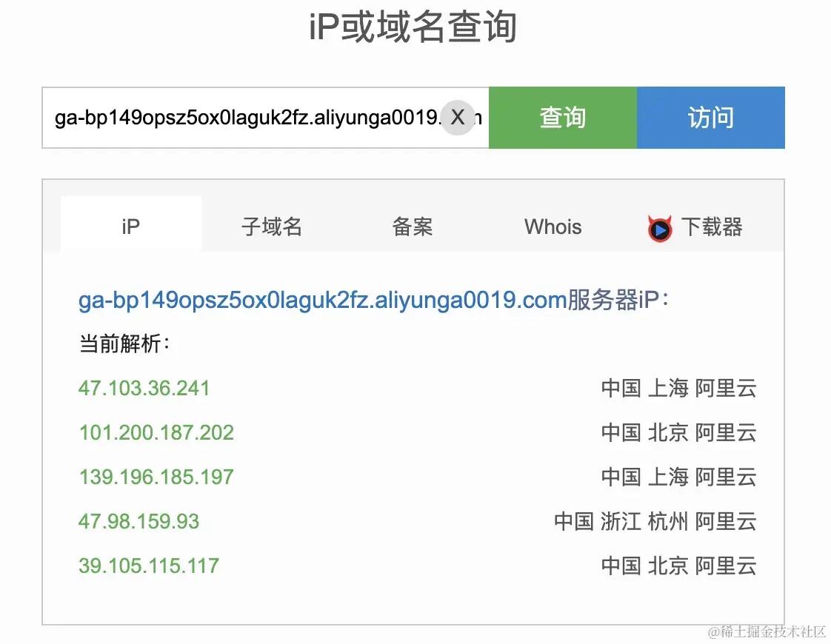This screenshot has height=644, width=831.
Task: Click the iP或域名查询 page heading
Action: 413,27
